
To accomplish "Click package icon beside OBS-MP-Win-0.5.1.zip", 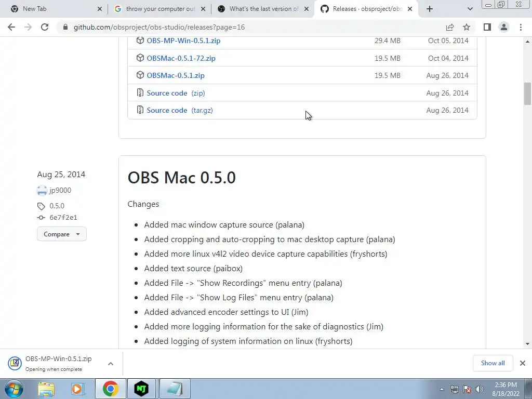I will coord(140,41).
